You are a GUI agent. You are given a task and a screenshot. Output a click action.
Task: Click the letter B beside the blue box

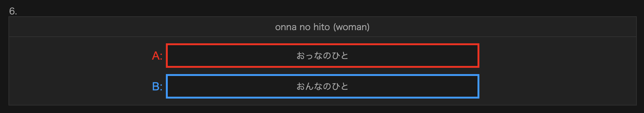click(156, 86)
